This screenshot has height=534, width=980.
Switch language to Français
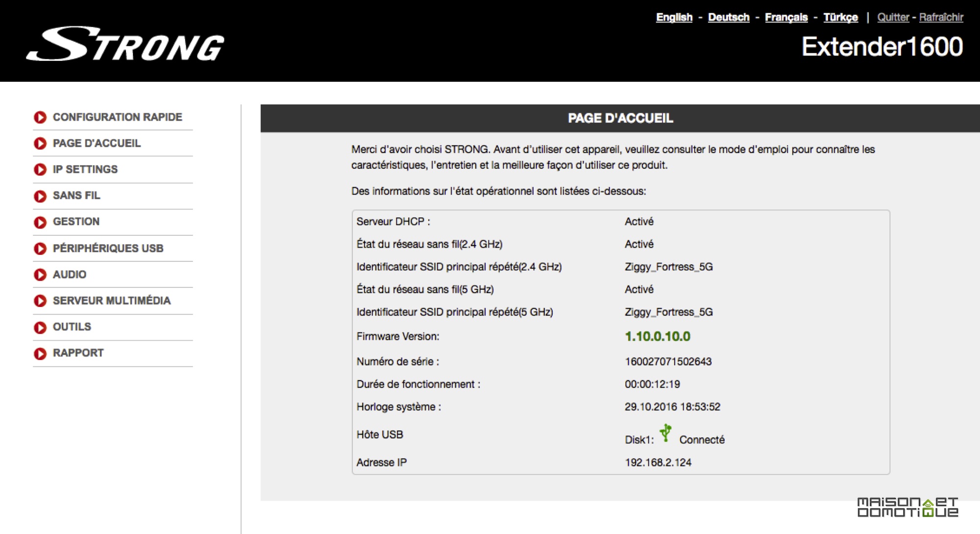[x=786, y=17]
